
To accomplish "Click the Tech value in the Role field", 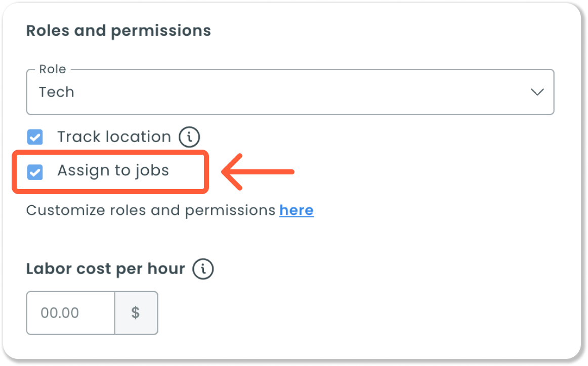I will click(x=57, y=92).
